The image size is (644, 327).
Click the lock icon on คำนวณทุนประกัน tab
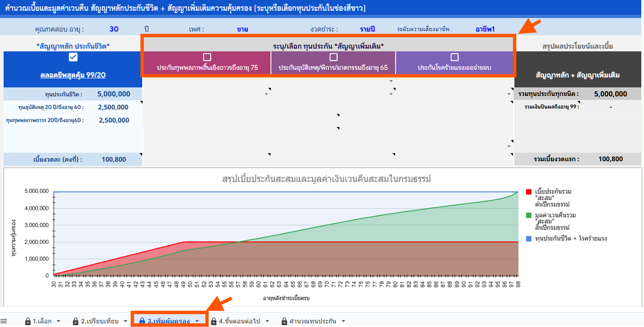[284, 321]
